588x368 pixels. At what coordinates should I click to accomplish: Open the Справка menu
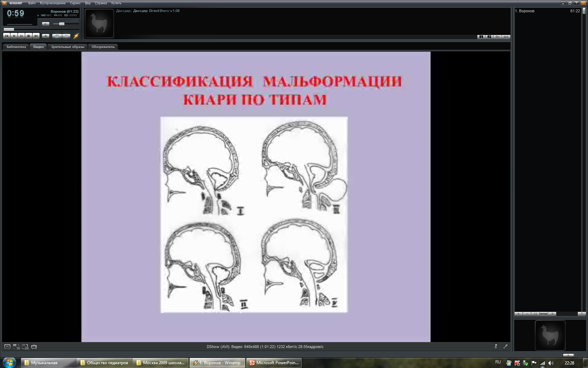101,3
